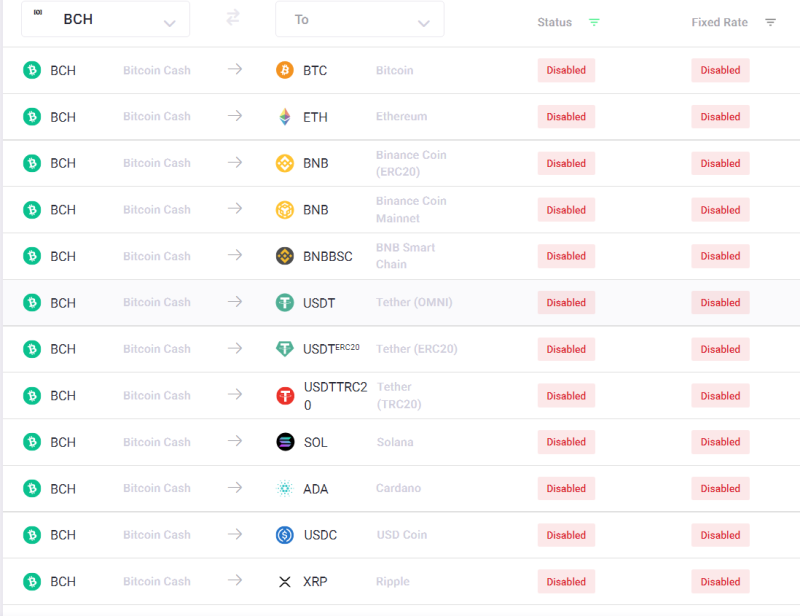Viewport: 800px width, 616px height.
Task: Open the BCH from-currency dropdown
Action: [x=106, y=19]
